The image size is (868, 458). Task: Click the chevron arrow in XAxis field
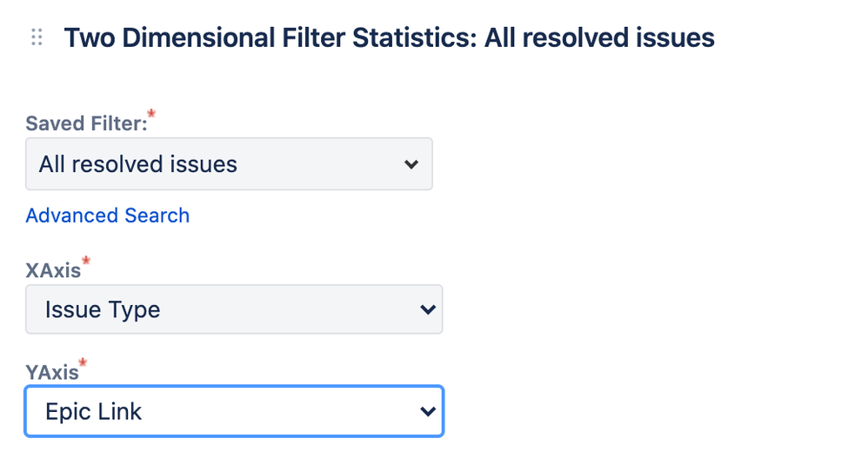point(427,309)
